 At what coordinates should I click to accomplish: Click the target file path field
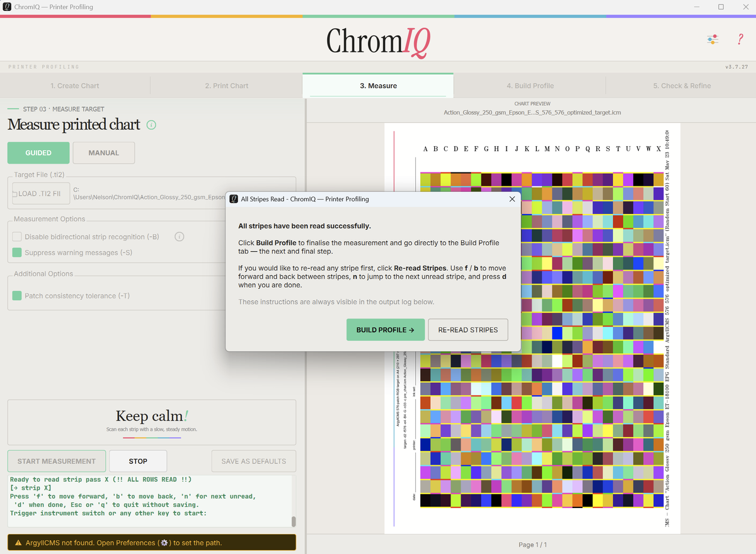point(149,193)
